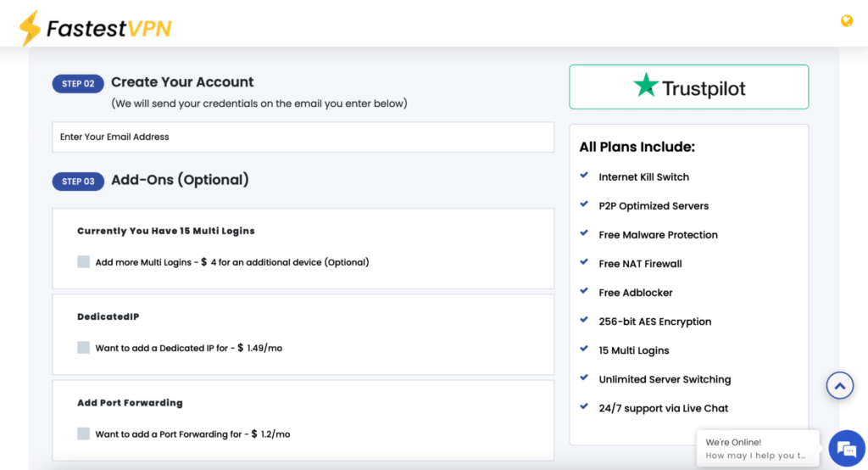Click the checkmark beside 15 Multi Logins
868x470 pixels.
click(x=584, y=349)
